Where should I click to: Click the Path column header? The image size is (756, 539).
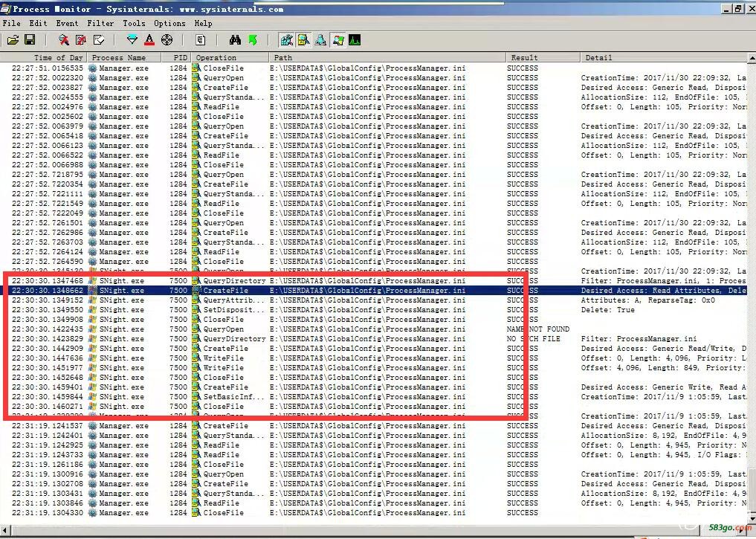tap(387, 57)
